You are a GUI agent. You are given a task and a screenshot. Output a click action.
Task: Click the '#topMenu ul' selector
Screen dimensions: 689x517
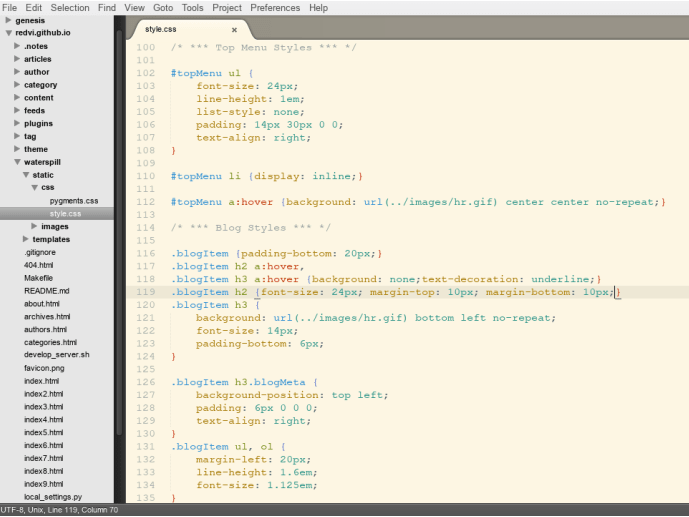[x=206, y=73]
